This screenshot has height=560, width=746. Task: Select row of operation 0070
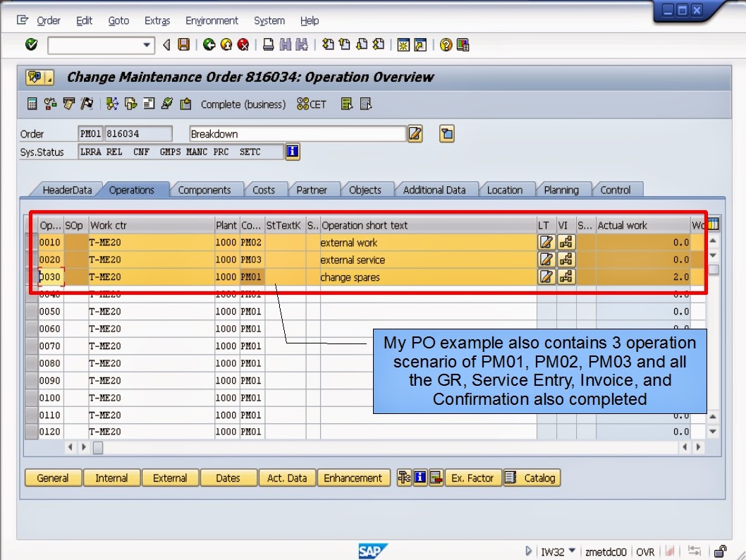pos(32,346)
